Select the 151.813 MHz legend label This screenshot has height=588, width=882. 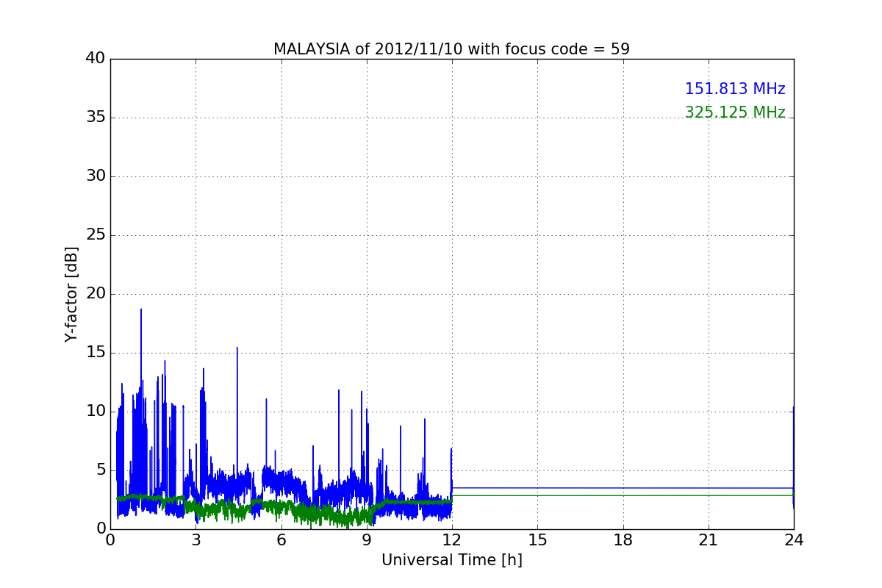tap(735, 89)
